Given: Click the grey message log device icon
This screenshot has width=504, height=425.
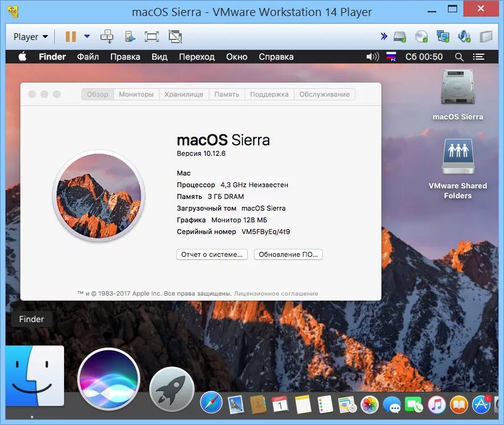Looking at the screenshot, I should (486, 36).
